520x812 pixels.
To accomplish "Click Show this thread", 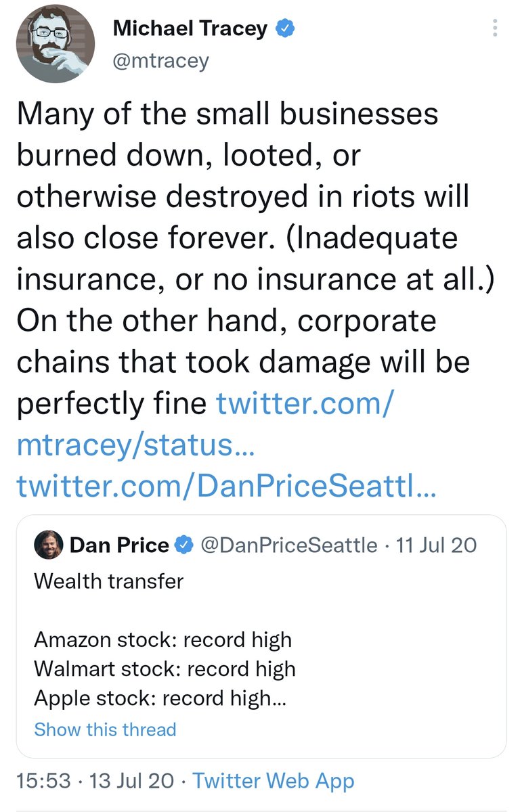I will click(104, 729).
